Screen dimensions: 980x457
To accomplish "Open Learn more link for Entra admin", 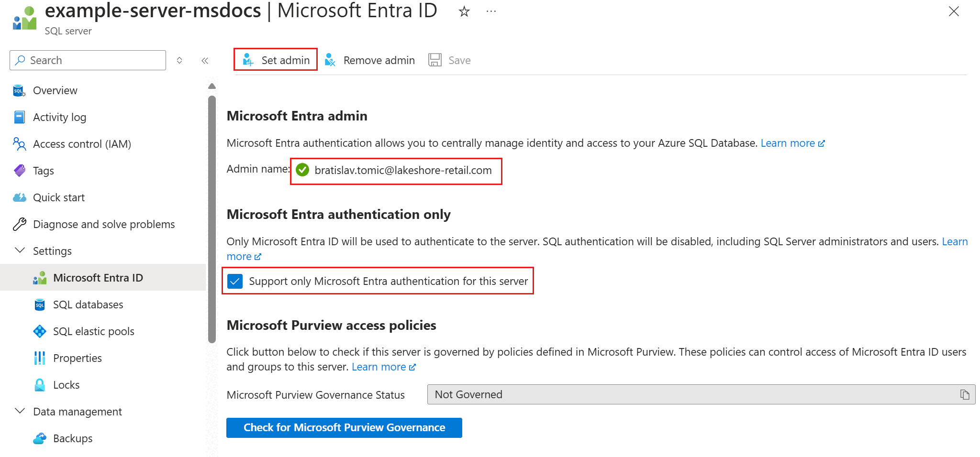I will coord(792,143).
